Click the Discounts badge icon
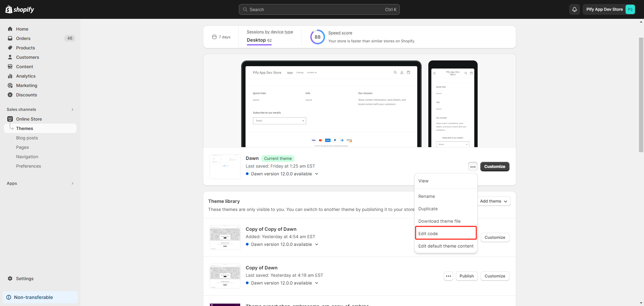Image resolution: width=644 pixels, height=306 pixels. [x=10, y=95]
